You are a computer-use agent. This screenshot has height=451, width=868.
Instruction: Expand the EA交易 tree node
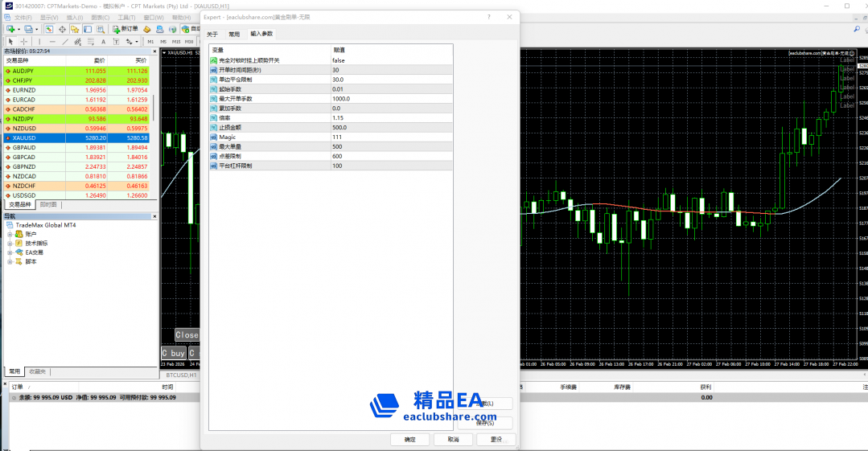pyautogui.click(x=10, y=252)
